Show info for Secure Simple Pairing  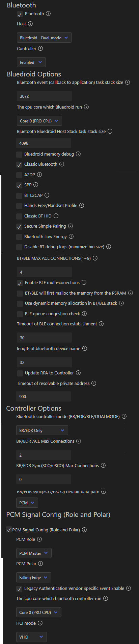71,226
